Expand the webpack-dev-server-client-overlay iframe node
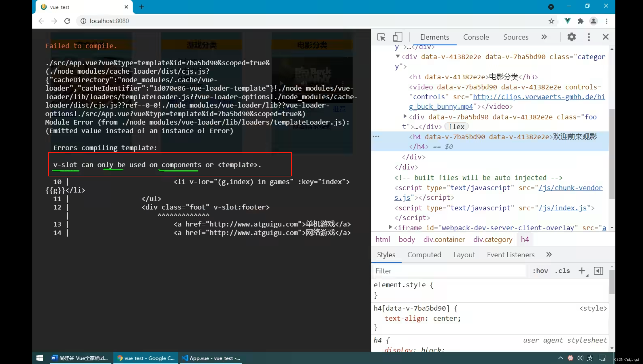The height and width of the screenshot is (364, 643). 390,227
